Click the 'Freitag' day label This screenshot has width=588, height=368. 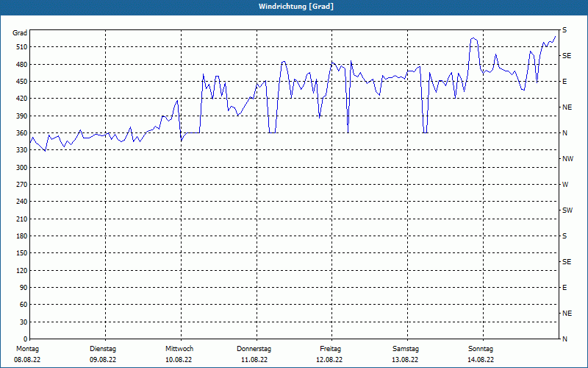[330, 349]
